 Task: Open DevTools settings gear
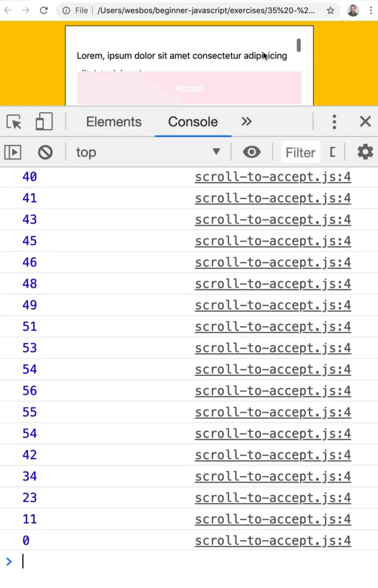(x=364, y=152)
